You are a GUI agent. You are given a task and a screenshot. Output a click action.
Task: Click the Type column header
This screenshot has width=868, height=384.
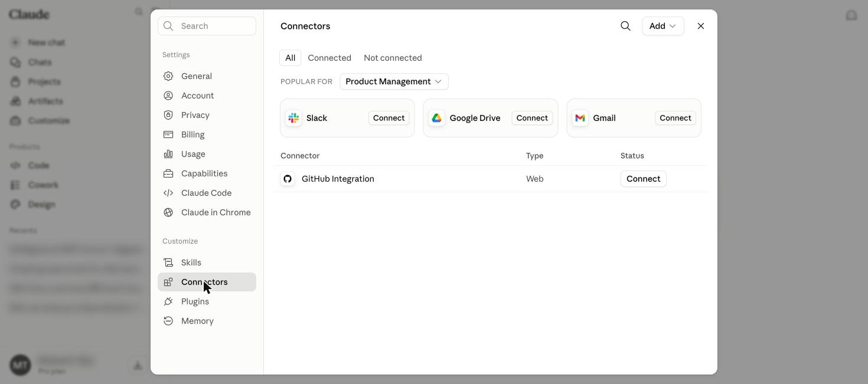pos(535,156)
